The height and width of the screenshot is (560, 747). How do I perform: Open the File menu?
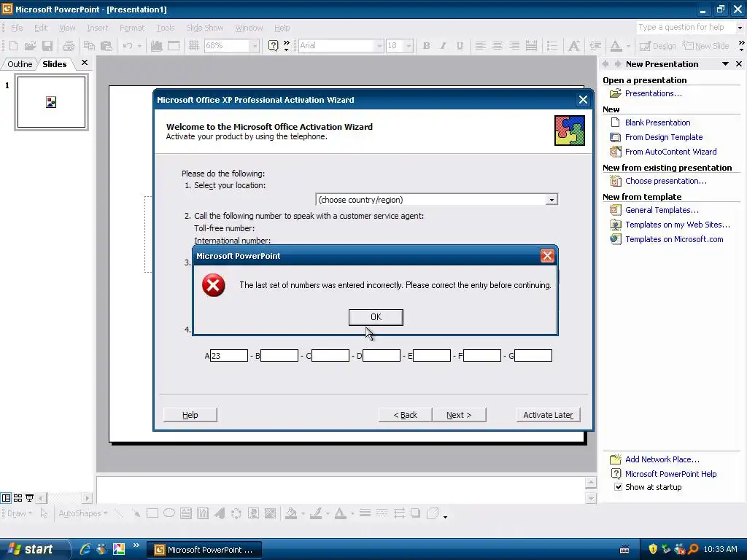(17, 28)
